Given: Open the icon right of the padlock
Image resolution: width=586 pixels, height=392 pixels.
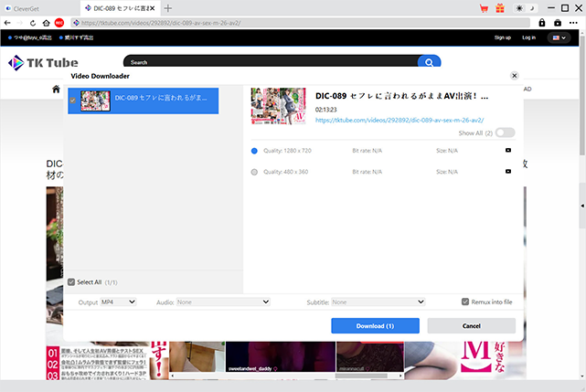Looking at the screenshot, I should coord(558,23).
